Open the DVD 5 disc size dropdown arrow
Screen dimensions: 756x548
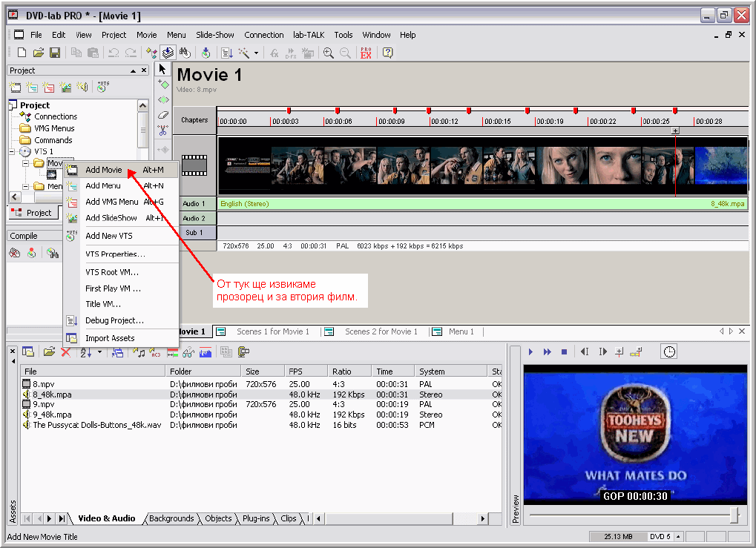pyautogui.click(x=678, y=536)
